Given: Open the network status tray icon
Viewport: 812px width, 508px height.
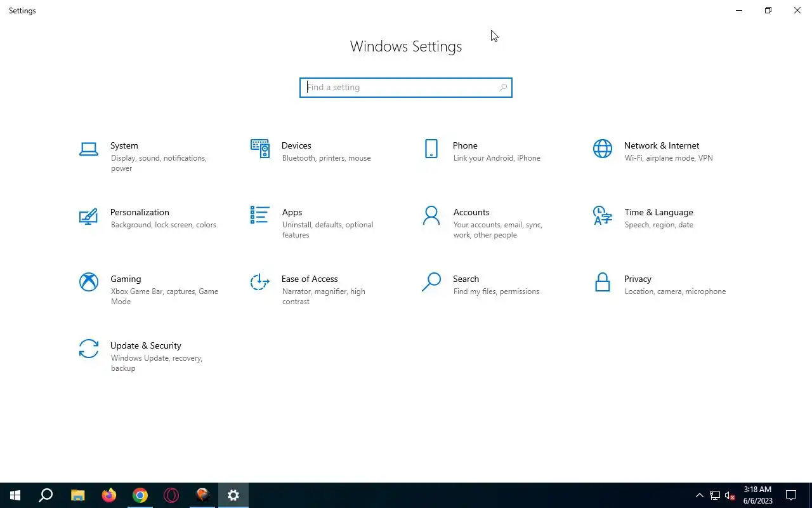Looking at the screenshot, I should click(715, 495).
